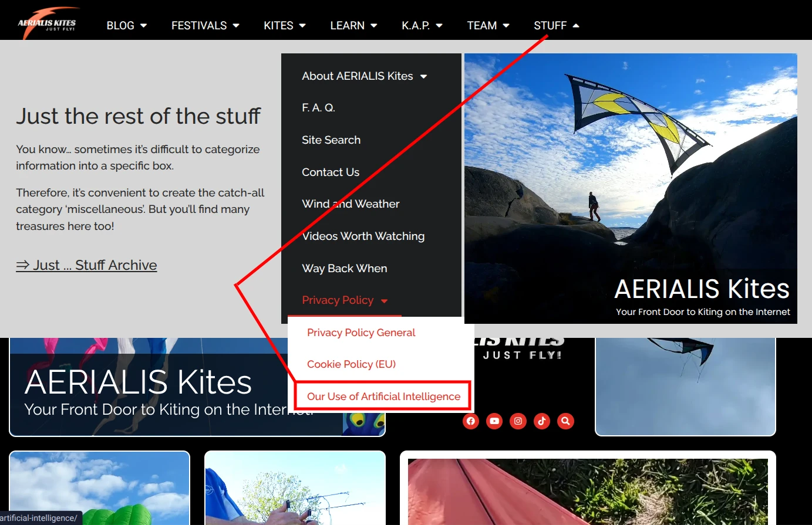Open the Facebook social icon
812x525 pixels.
click(x=471, y=421)
